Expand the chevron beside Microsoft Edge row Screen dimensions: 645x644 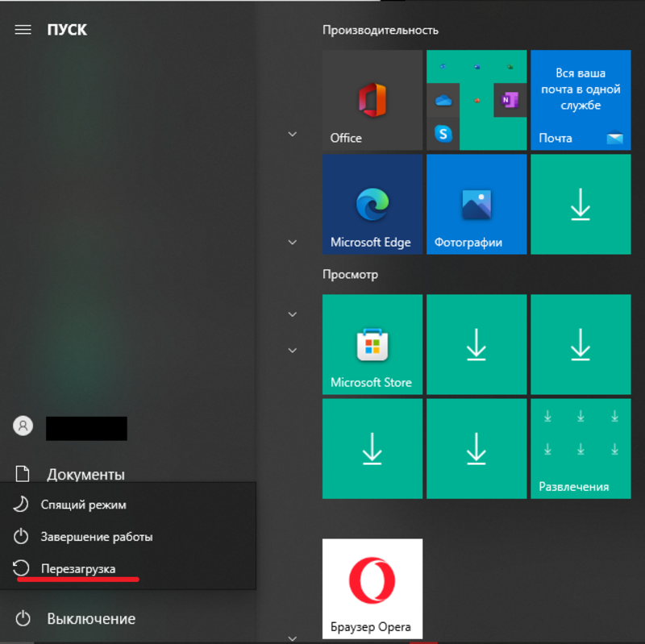[293, 242]
